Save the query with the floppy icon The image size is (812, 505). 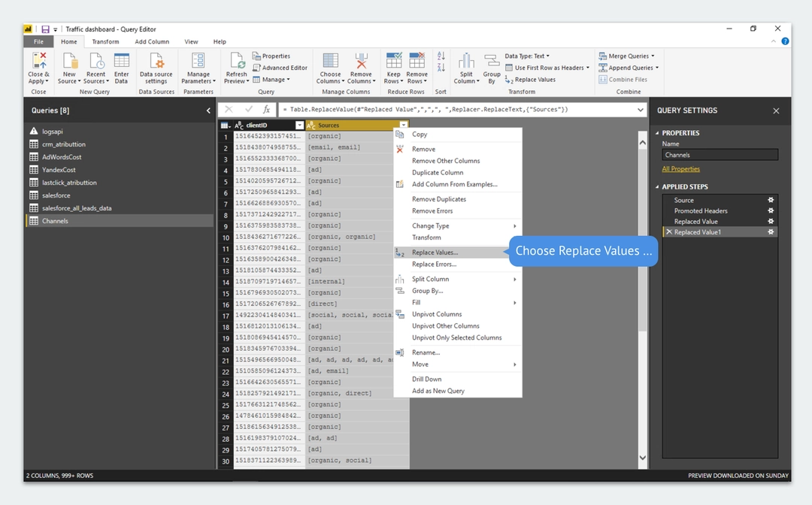click(x=46, y=29)
